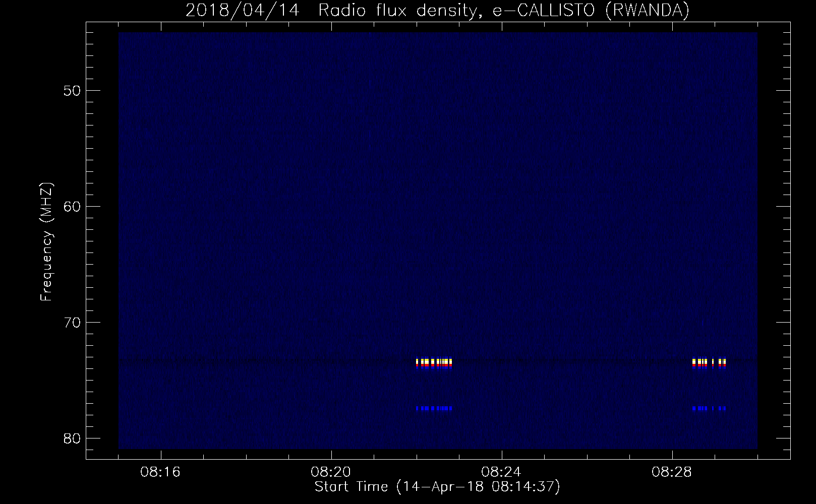The height and width of the screenshot is (504, 816).
Task: Select the 08:24 time tick label
Action: click(x=502, y=472)
